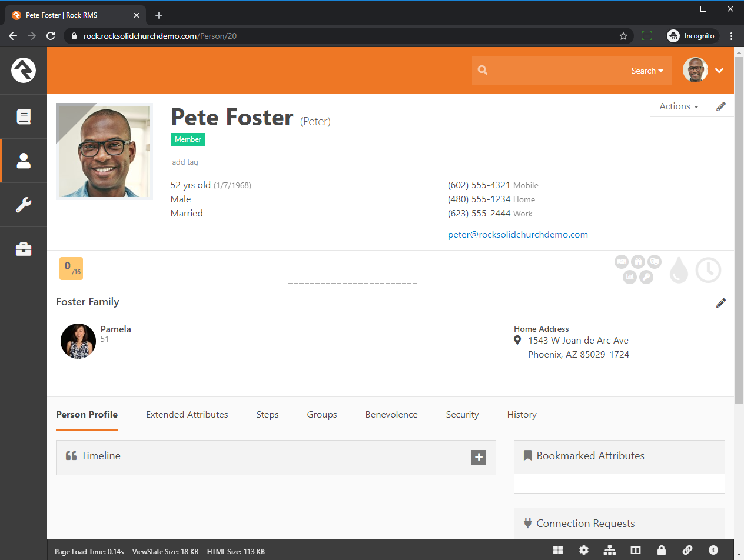Screen dimensions: 744x560
Task: Open the Actions dropdown
Action: pyautogui.click(x=679, y=106)
